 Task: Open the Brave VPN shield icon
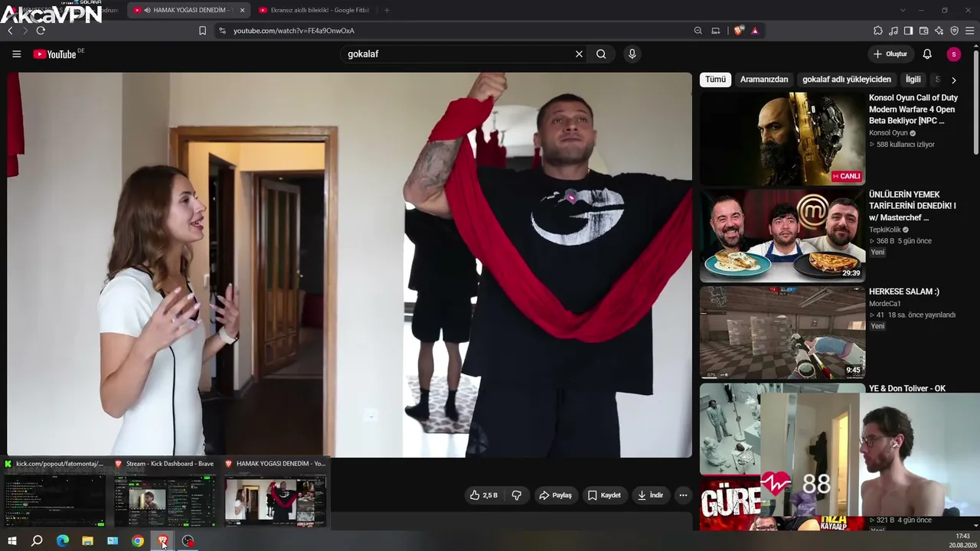[954, 31]
